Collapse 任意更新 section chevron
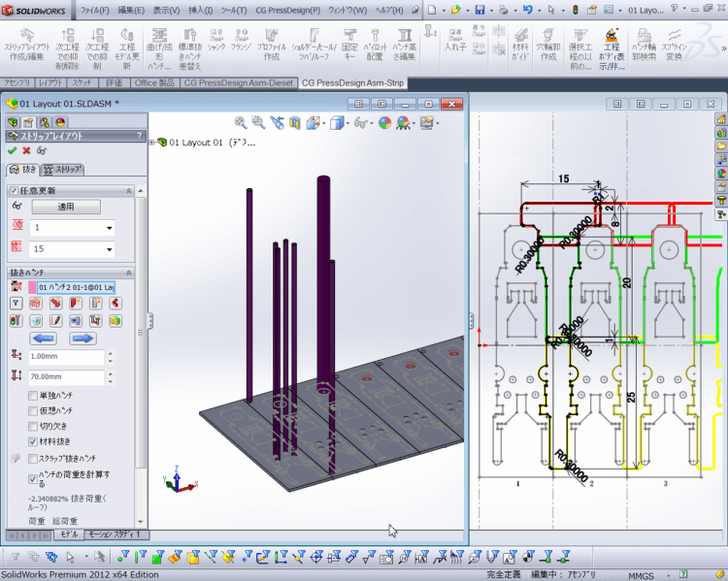The image size is (728, 581). click(x=128, y=191)
